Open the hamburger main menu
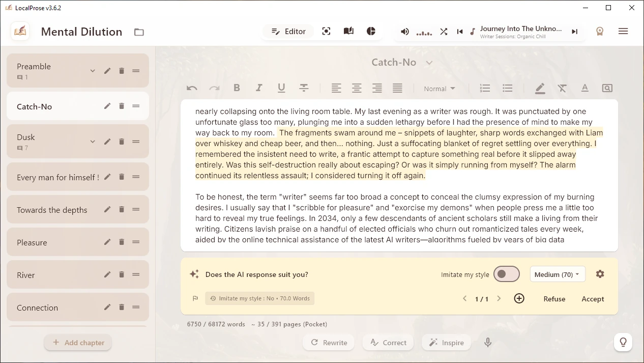 pos(623,32)
